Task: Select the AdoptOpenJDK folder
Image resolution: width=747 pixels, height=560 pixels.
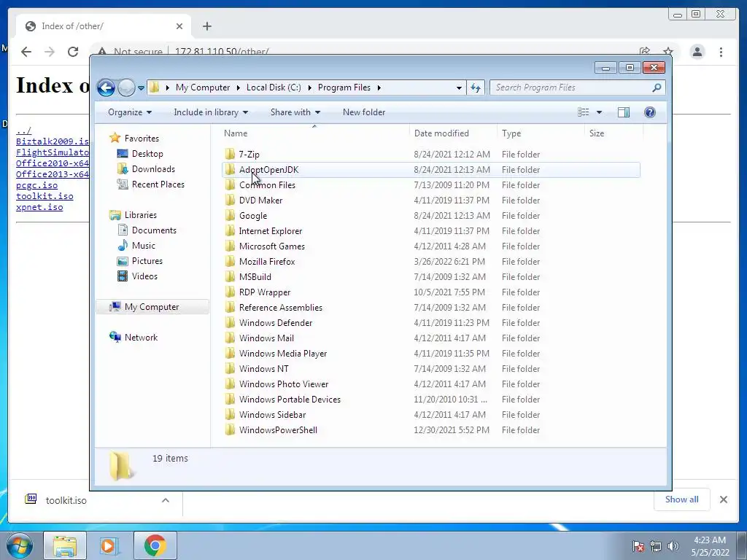Action: 430,169
